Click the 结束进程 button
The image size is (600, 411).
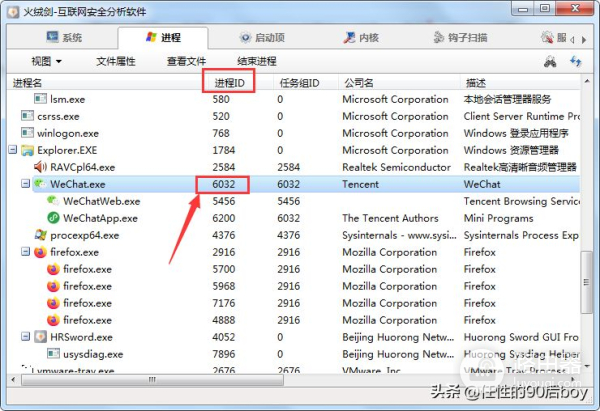point(257,61)
